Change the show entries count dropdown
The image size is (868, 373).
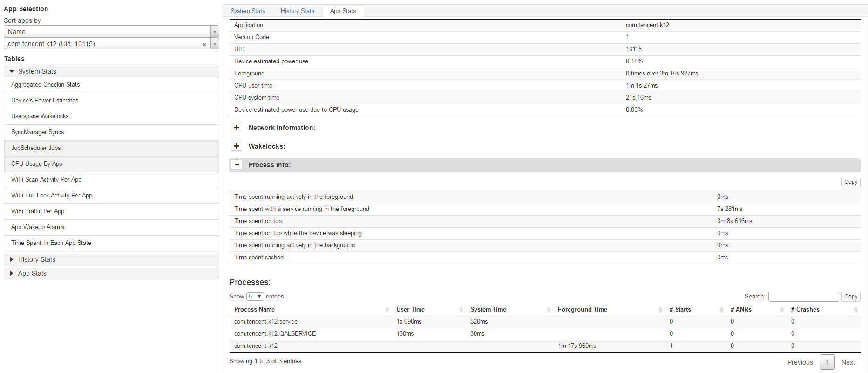[x=255, y=297]
